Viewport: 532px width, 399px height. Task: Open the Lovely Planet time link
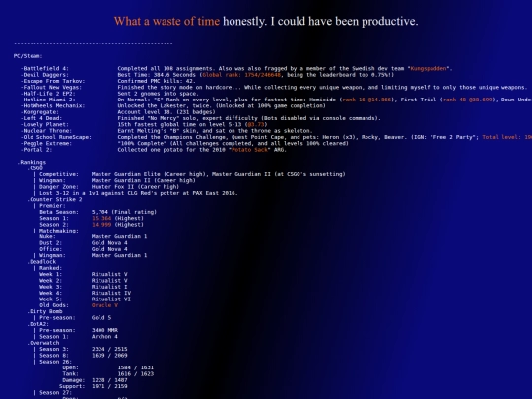(256, 124)
